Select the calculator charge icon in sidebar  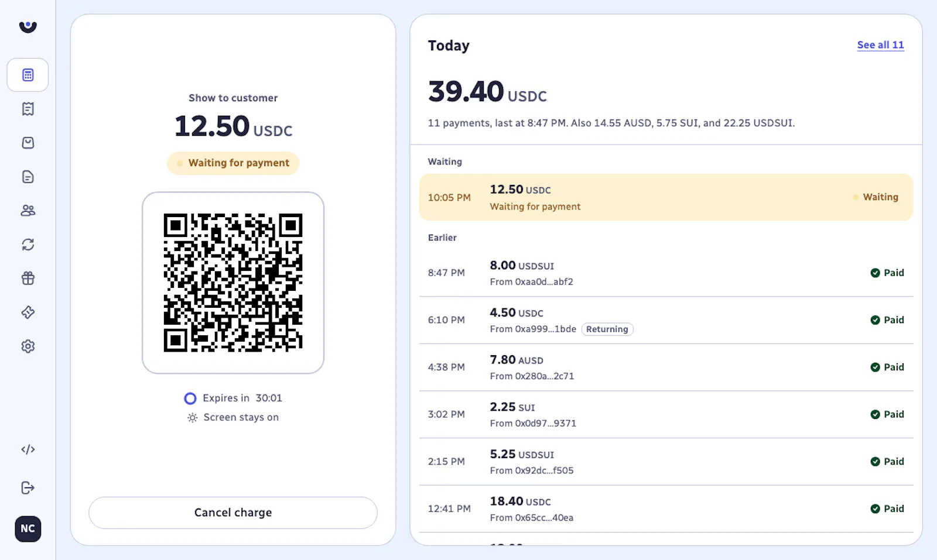28,75
